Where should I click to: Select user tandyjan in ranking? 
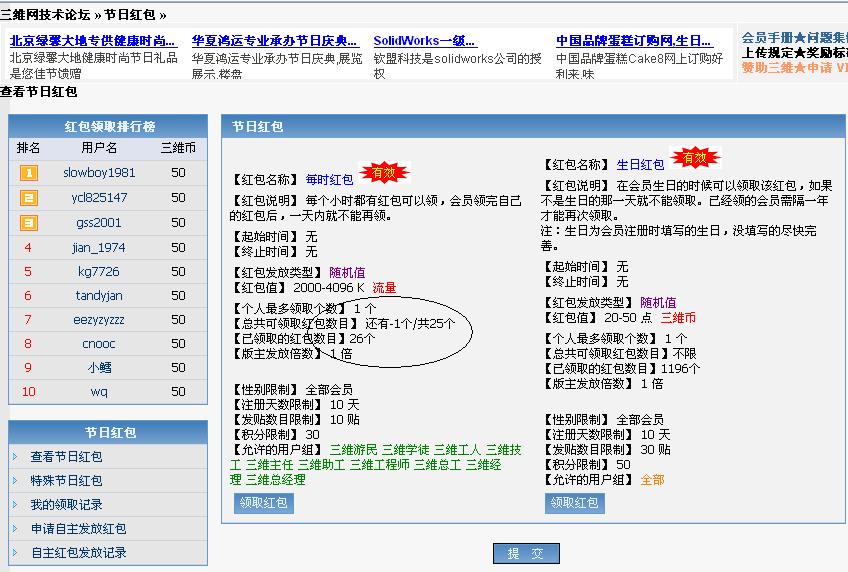click(99, 296)
